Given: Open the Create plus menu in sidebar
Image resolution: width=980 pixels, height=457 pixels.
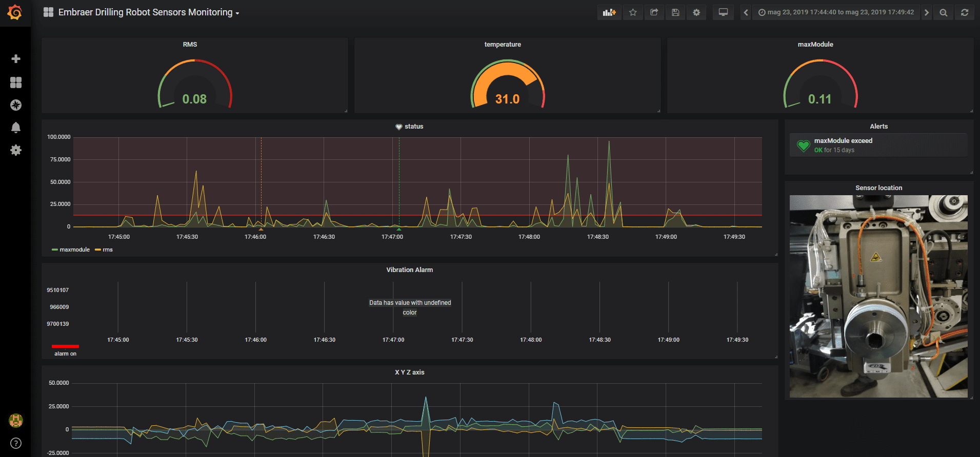Looking at the screenshot, I should click(16, 59).
